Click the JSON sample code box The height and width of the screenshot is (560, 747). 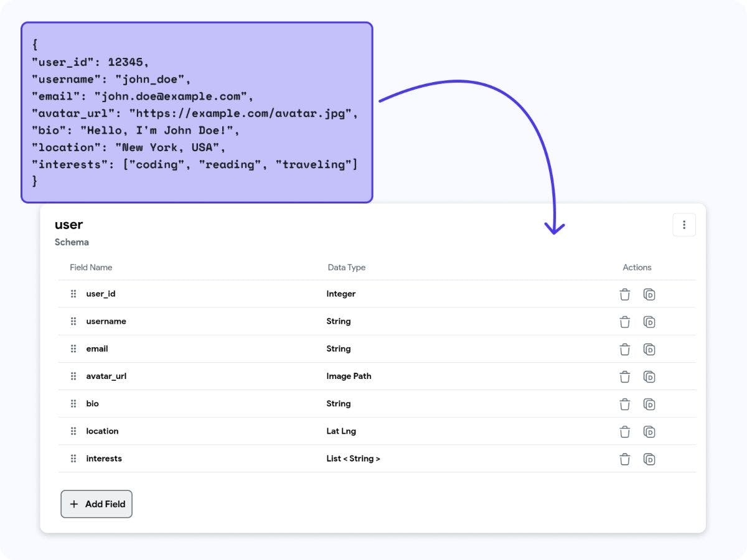197,112
